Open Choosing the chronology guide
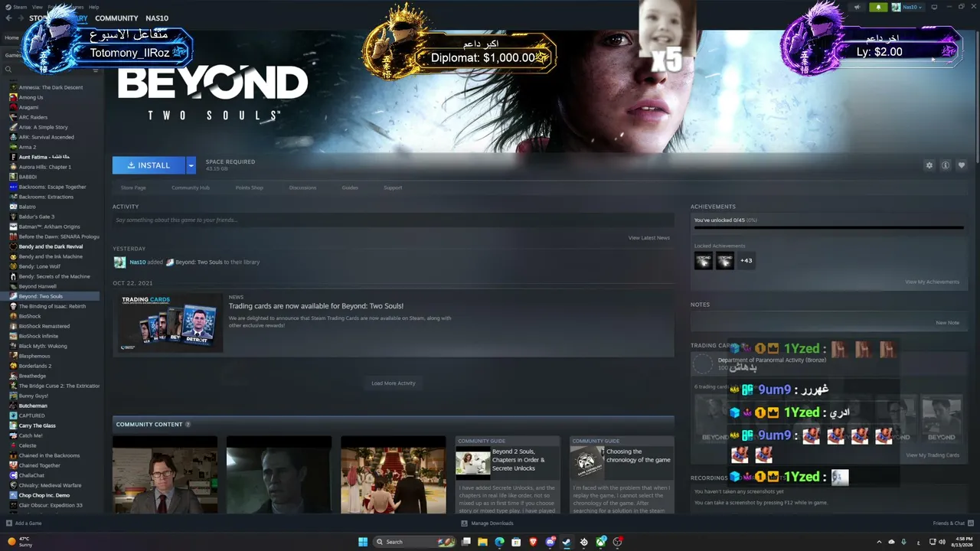The width and height of the screenshot is (980, 551). [x=622, y=474]
